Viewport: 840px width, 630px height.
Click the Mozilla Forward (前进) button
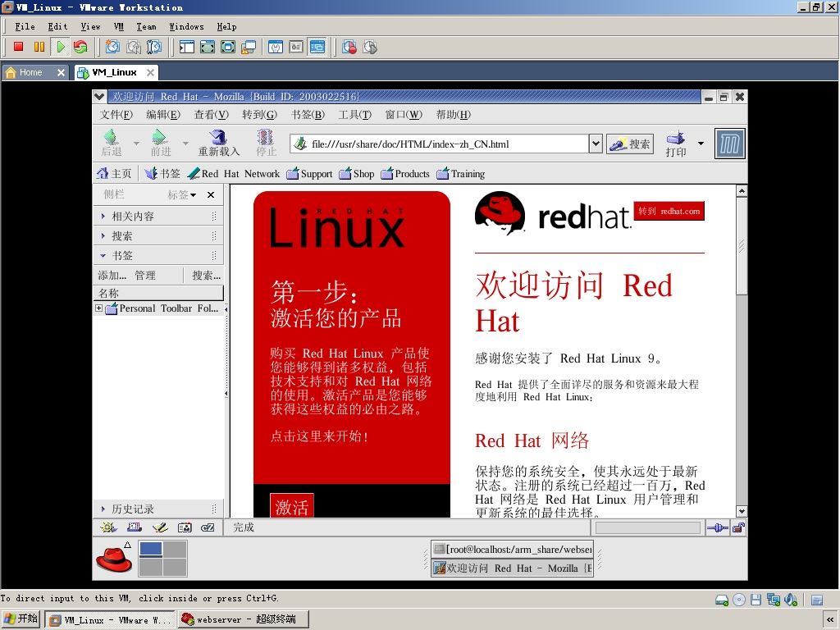click(160, 143)
